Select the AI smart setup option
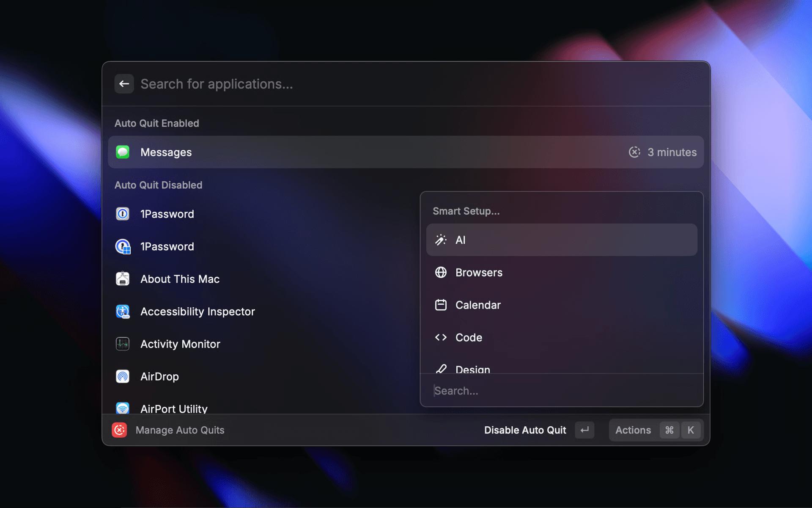812x508 pixels. 561,240
